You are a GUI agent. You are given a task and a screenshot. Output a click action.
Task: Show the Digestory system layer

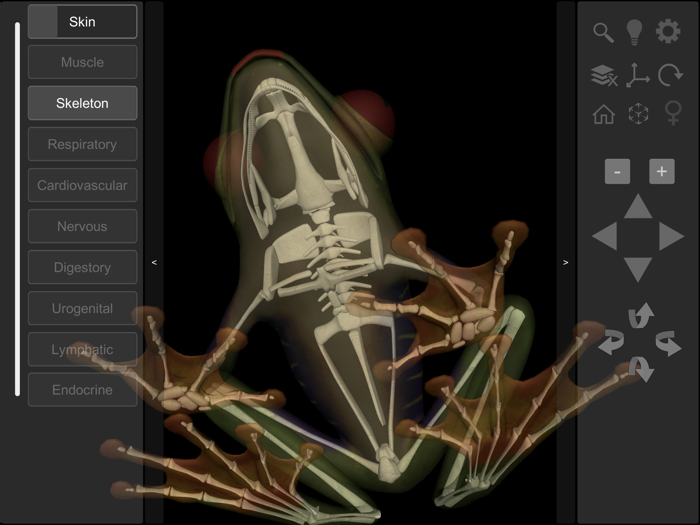tap(83, 267)
